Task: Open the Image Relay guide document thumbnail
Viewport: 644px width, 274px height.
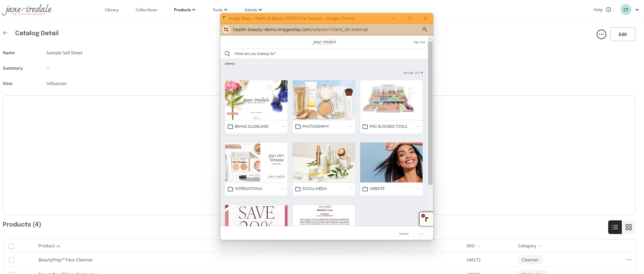Action: click(x=324, y=215)
